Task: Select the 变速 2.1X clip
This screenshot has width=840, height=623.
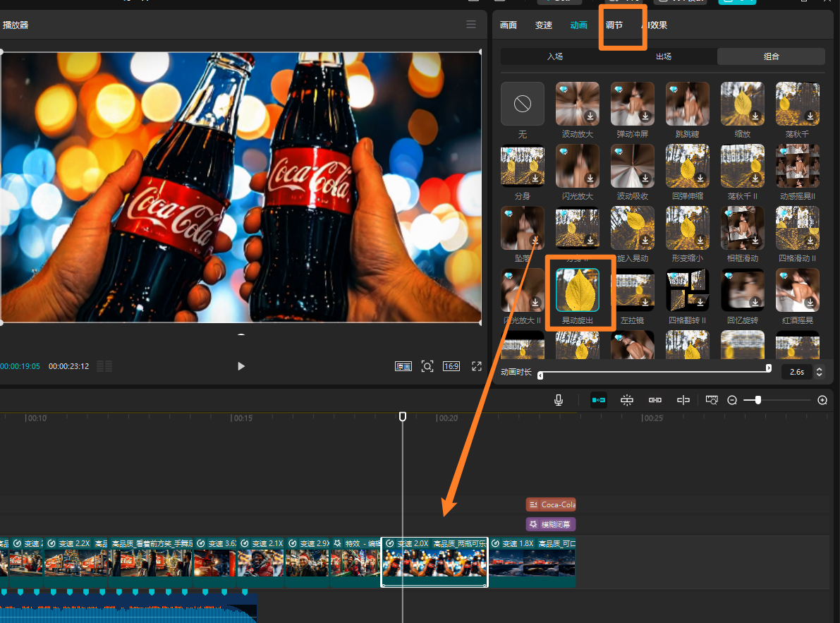Action: (260, 562)
